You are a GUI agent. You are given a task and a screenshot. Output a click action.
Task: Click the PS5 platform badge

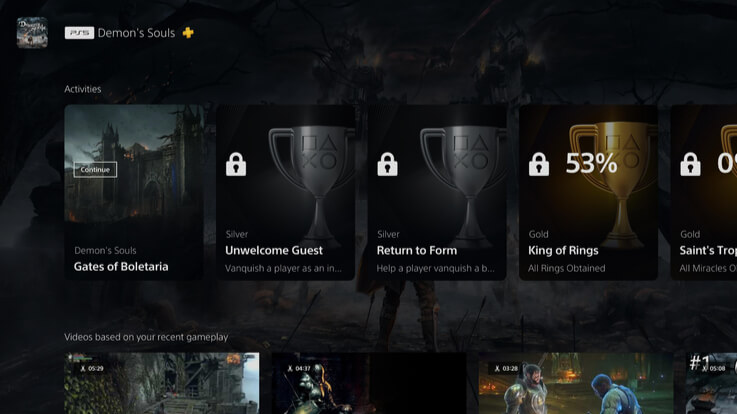(x=79, y=33)
